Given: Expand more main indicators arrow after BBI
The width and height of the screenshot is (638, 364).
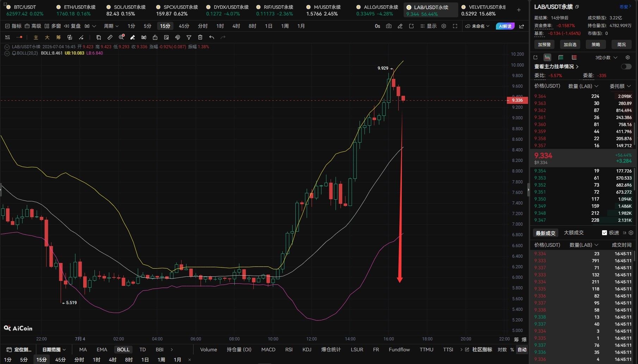Looking at the screenshot, I should tap(172, 350).
